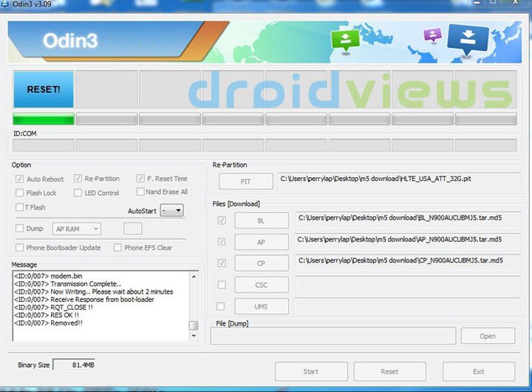Click the AP file button
532x392 pixels.
click(x=262, y=242)
